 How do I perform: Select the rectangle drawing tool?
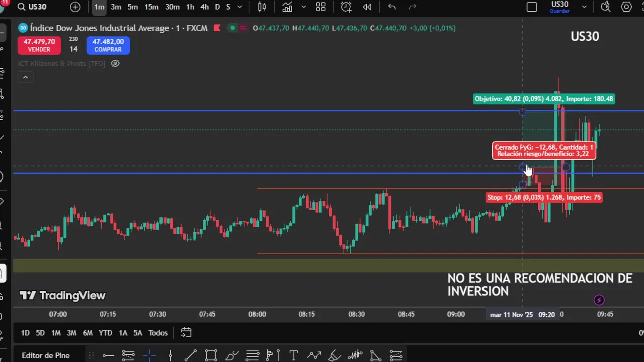[211, 356]
